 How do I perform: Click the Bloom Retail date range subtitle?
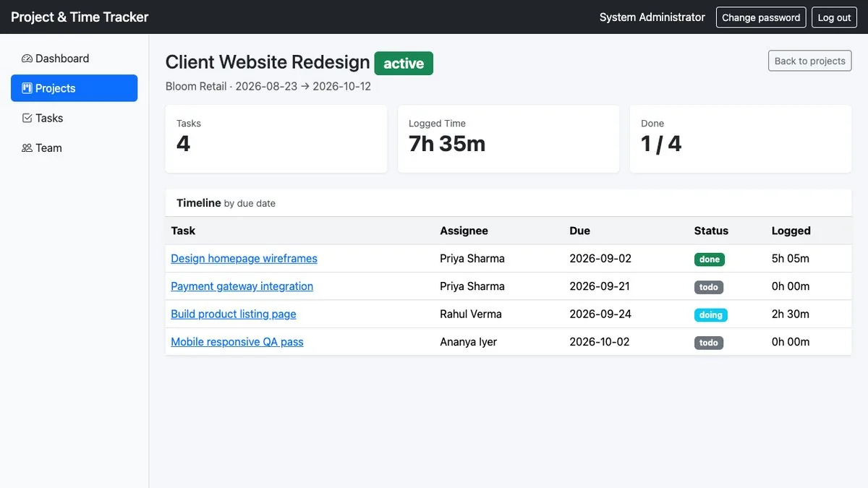(268, 86)
